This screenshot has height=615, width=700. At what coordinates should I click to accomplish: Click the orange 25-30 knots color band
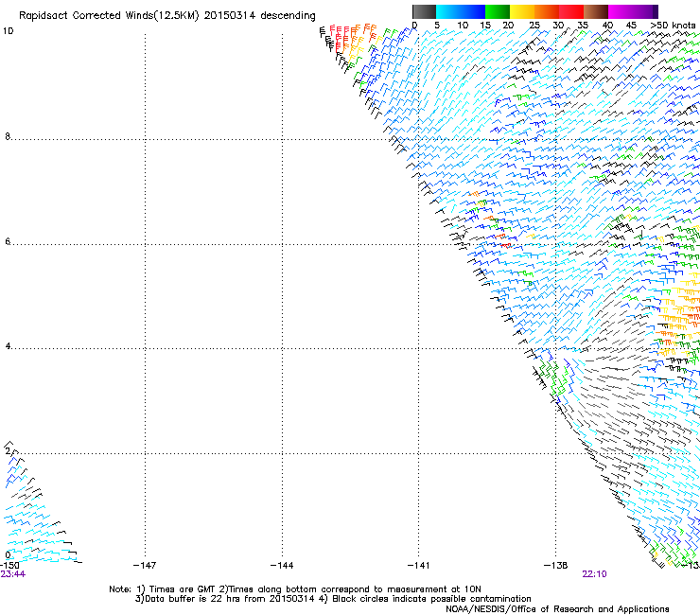tap(547, 11)
